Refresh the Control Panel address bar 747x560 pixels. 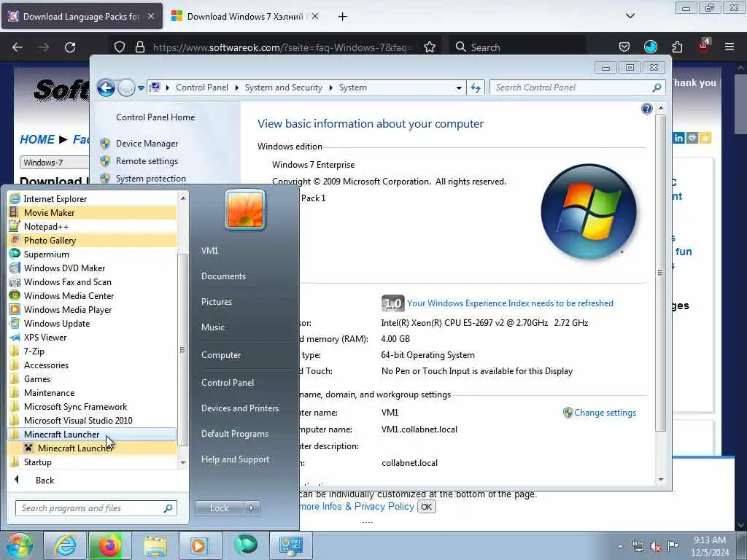[476, 87]
